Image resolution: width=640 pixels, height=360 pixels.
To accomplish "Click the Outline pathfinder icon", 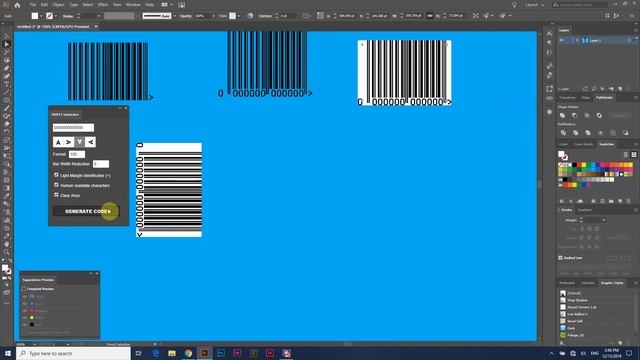I will [613, 133].
